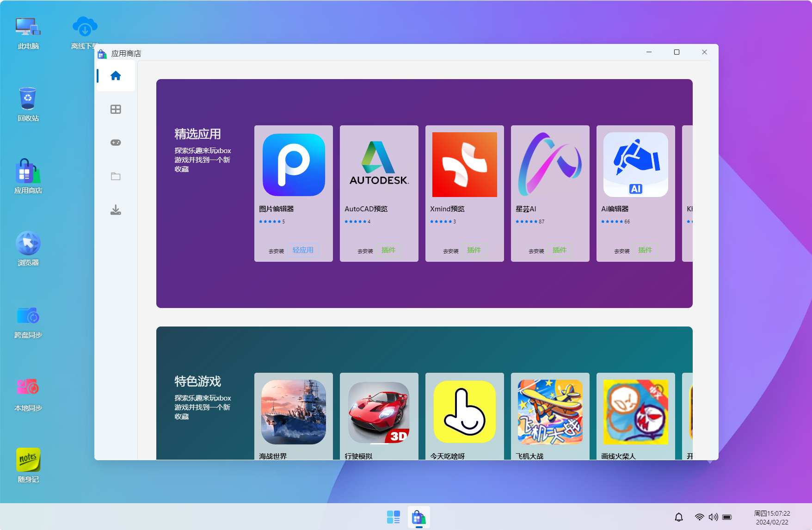Open the folder icon in sidebar
This screenshot has height=530, width=812.
click(x=116, y=176)
